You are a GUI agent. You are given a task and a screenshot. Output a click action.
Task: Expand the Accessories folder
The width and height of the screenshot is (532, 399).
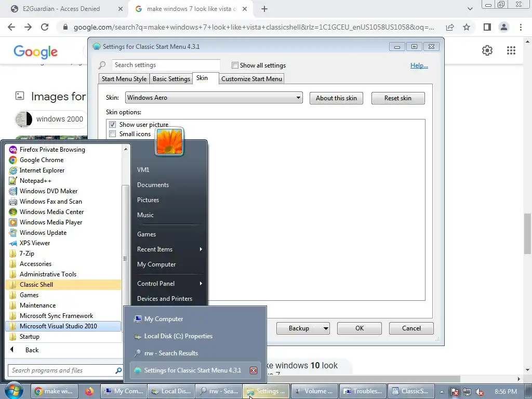(x=63, y=264)
